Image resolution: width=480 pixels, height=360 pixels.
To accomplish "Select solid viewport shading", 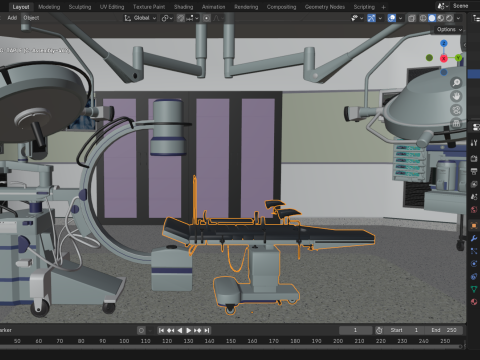I will tap(432, 18).
